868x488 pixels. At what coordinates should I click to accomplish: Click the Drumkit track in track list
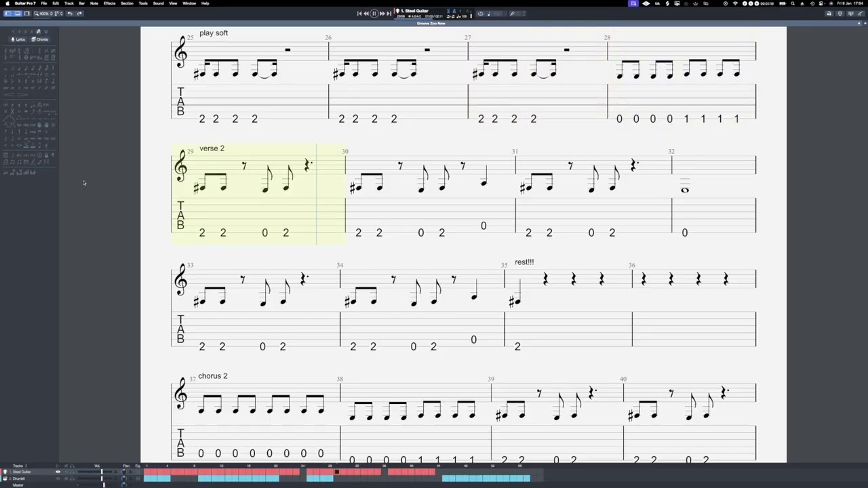(19, 479)
